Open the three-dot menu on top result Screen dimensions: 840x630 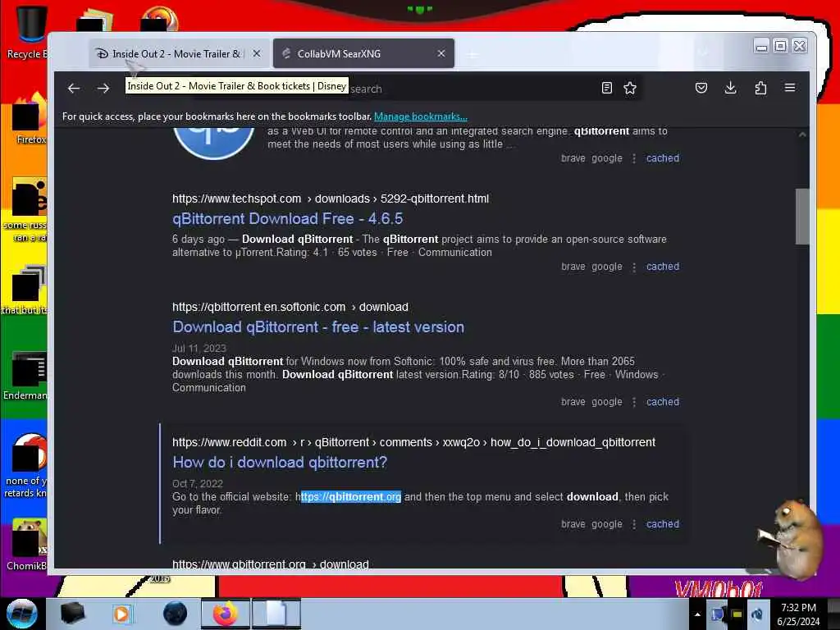point(634,158)
